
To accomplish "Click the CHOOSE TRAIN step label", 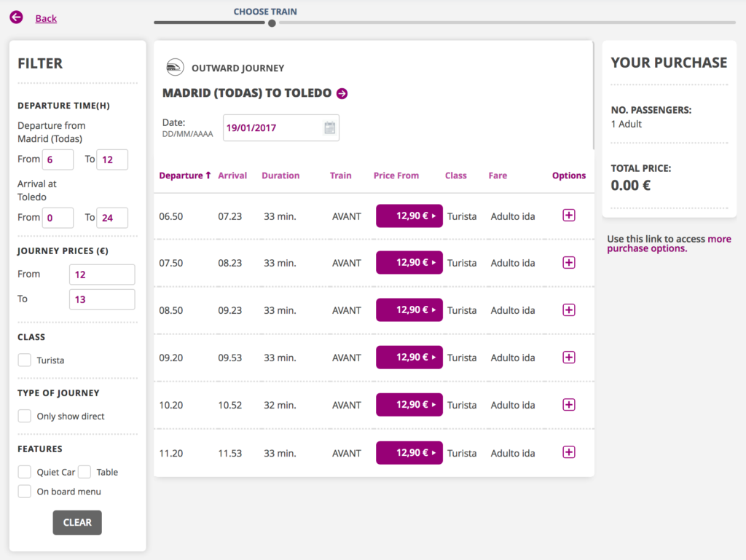I will tap(265, 12).
